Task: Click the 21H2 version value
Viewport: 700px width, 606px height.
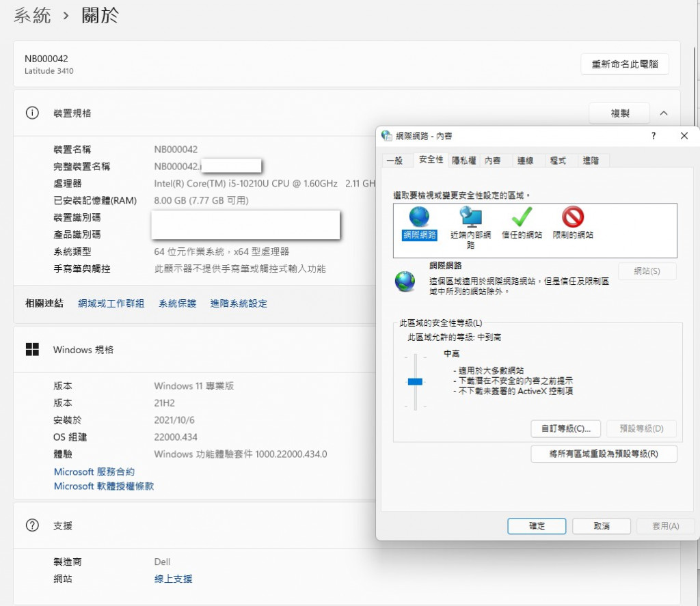Action: 164,403
